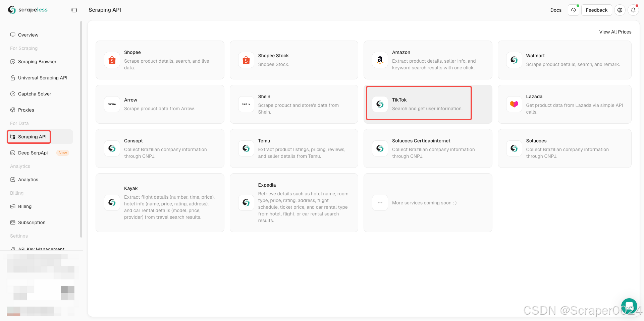Viewport: 644px width, 321px height.
Task: Click "Scrape product data from Arrow." text
Action: (x=159, y=109)
